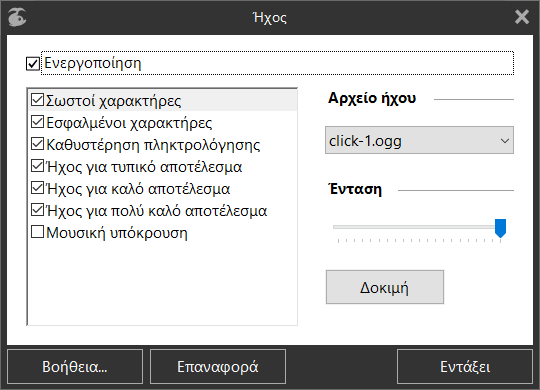
Task: Confirm with the Εντάξει button
Action: [465, 367]
